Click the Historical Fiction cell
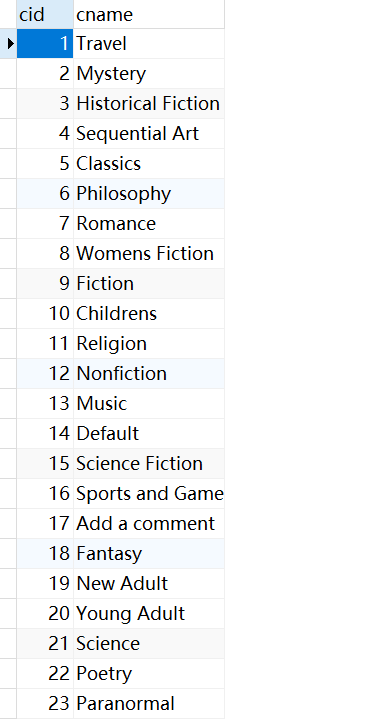This screenshot has height=724, width=365. [x=149, y=104]
